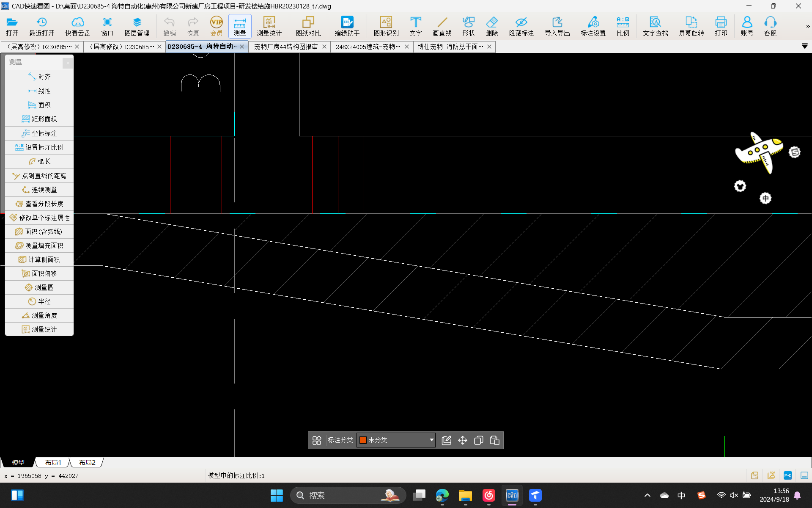Choose 测量角度 angle measure
Image resolution: width=812 pixels, height=508 pixels.
point(39,315)
